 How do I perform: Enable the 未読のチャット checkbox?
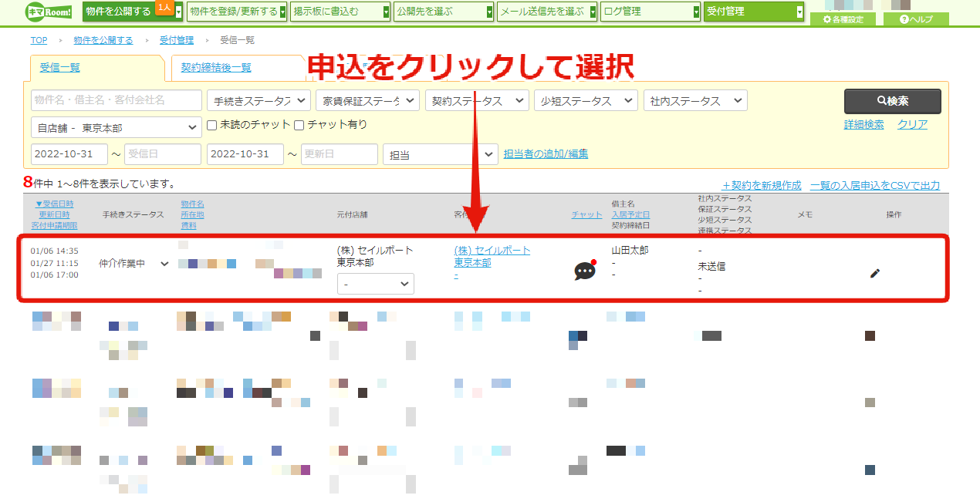[x=212, y=125]
